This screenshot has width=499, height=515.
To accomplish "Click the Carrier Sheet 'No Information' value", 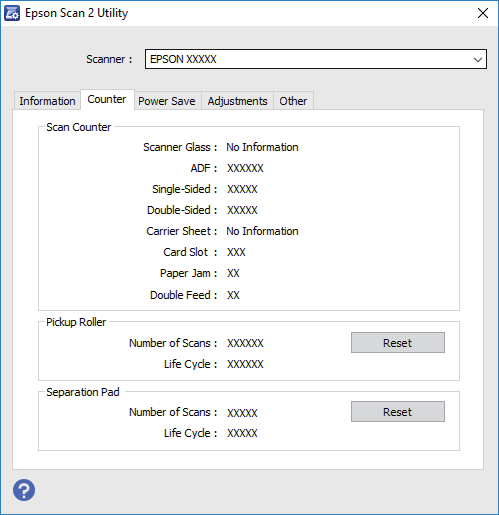I will [x=262, y=231].
